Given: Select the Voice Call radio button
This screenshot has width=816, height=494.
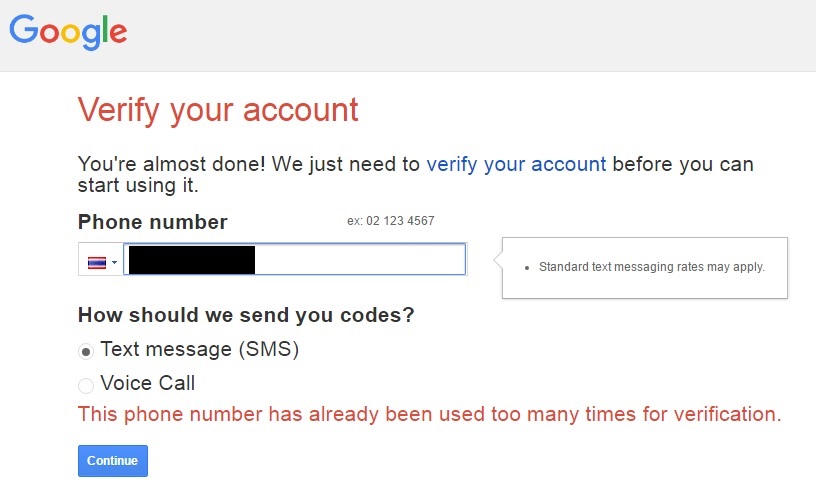Looking at the screenshot, I should [x=86, y=386].
